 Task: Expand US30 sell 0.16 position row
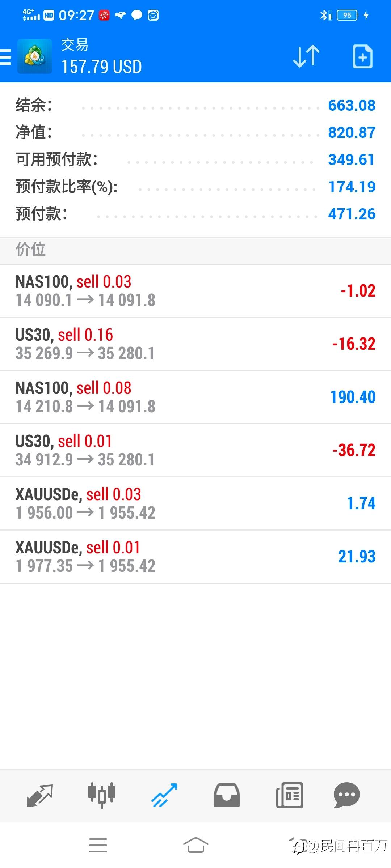coord(195,344)
